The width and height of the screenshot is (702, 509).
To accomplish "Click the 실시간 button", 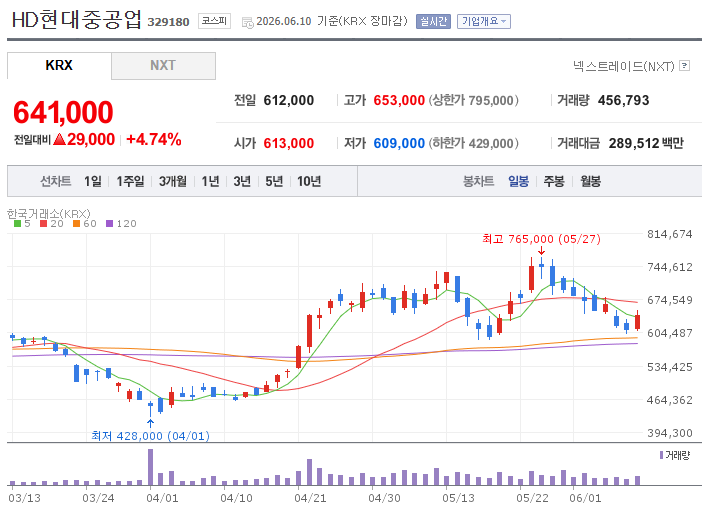I will tap(433, 21).
